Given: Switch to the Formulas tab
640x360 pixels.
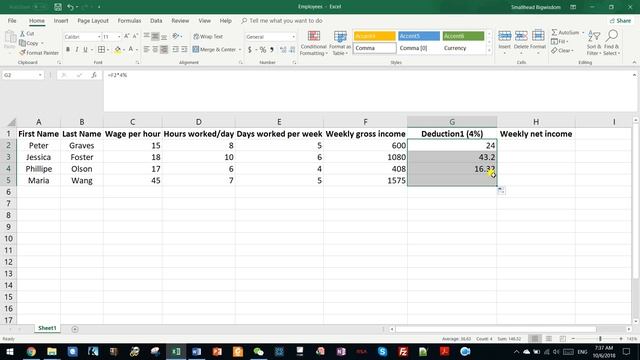Looking at the screenshot, I should [129, 21].
